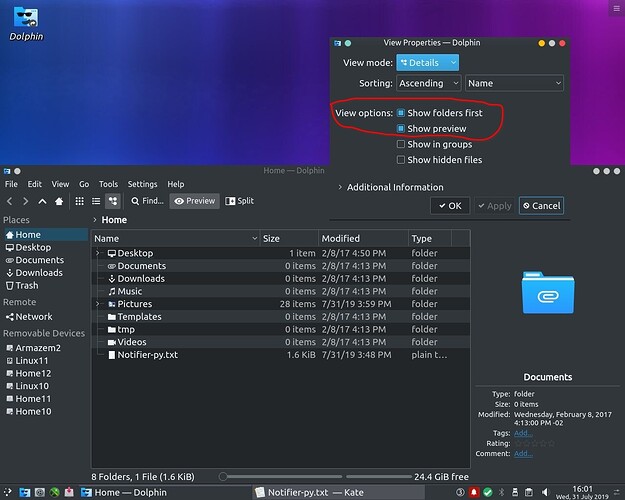The height and width of the screenshot is (500, 625).
Task: Open Dolphin desktop icon
Action: 23,22
